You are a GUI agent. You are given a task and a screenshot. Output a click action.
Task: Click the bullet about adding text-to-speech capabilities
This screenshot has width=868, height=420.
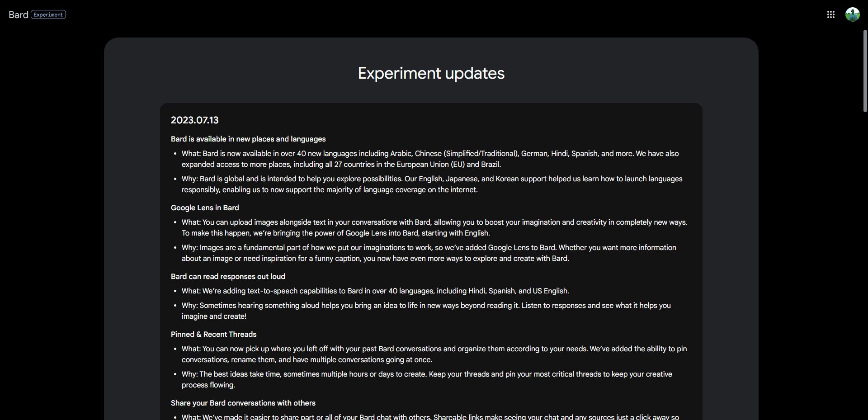(375, 291)
